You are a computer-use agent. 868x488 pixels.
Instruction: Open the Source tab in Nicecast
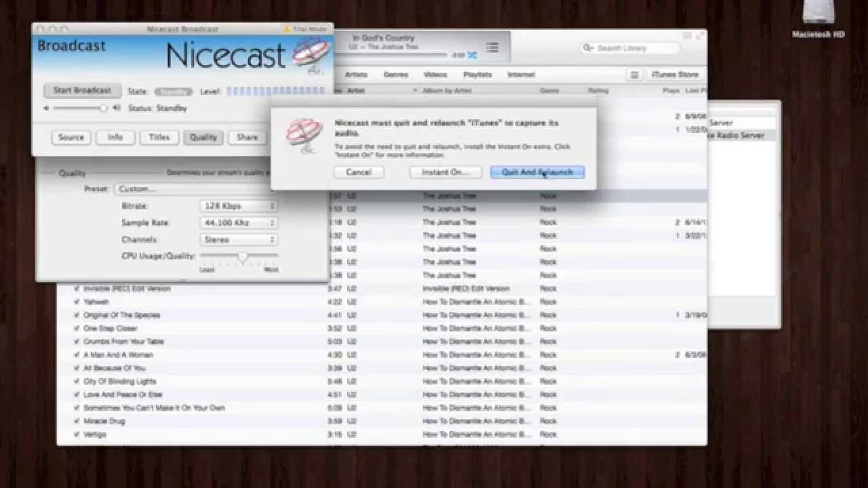point(71,138)
